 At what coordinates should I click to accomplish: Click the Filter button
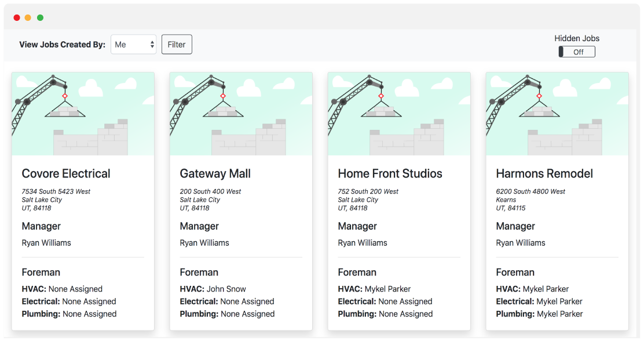tap(177, 45)
